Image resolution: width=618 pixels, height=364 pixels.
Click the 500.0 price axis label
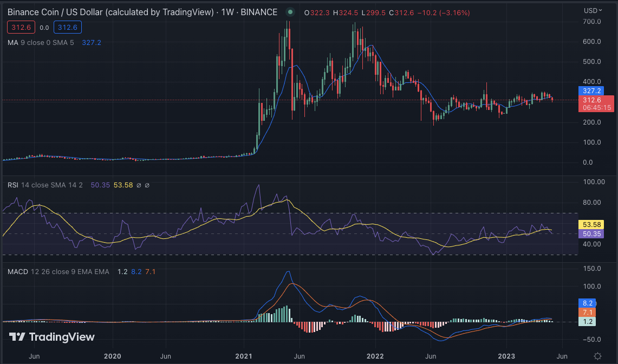[x=592, y=62]
